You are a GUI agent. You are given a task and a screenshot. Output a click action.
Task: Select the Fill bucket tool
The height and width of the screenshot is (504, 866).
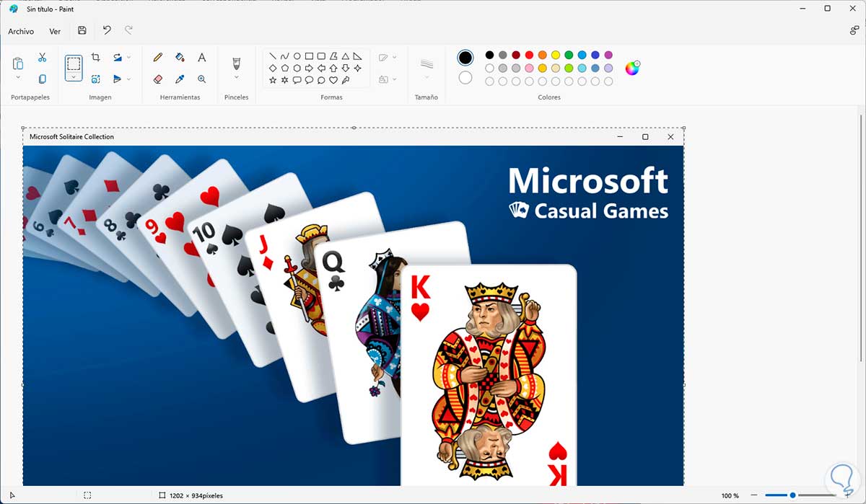[180, 57]
